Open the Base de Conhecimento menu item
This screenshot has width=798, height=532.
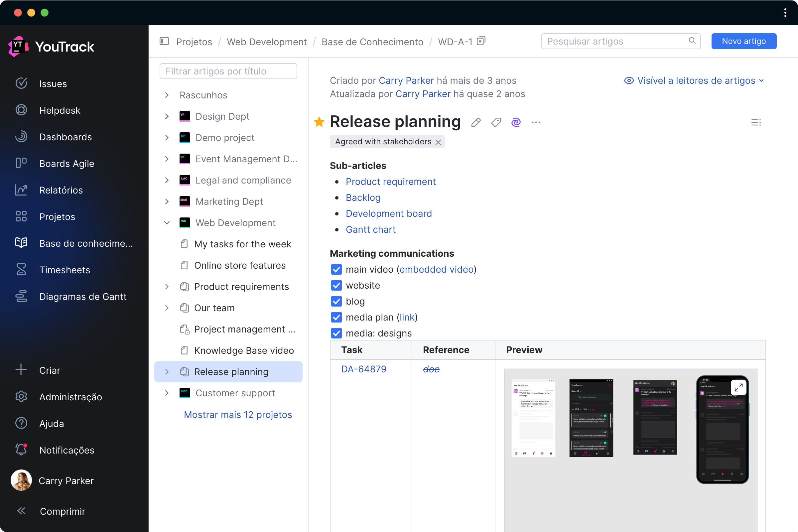[86, 243]
